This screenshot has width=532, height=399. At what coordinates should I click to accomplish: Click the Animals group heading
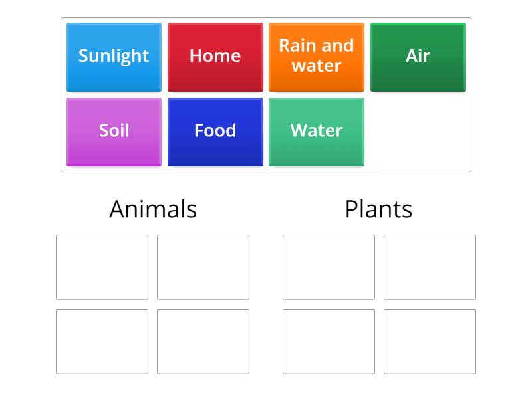(x=153, y=209)
